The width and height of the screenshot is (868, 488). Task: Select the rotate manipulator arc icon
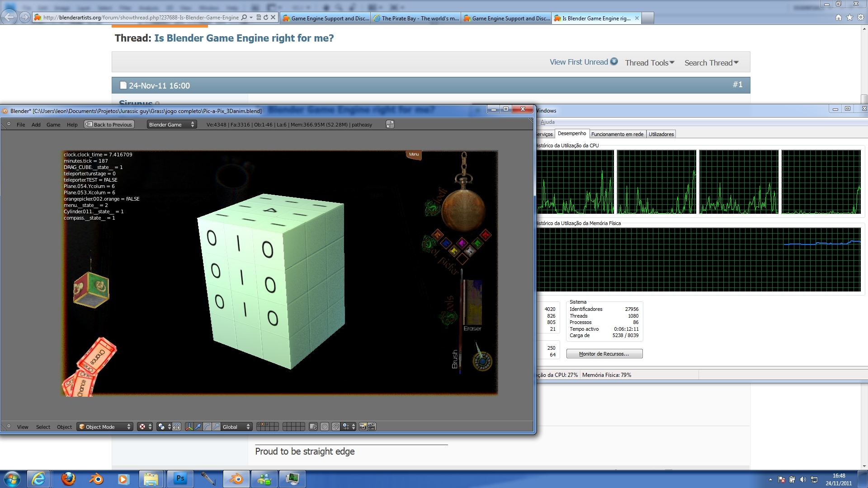coord(207,427)
